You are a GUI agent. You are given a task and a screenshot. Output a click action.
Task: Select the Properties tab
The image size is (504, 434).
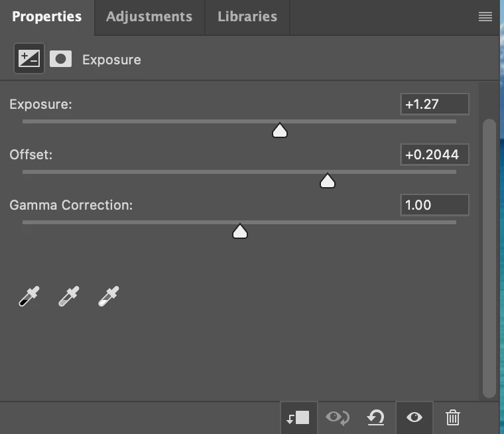coord(47,17)
